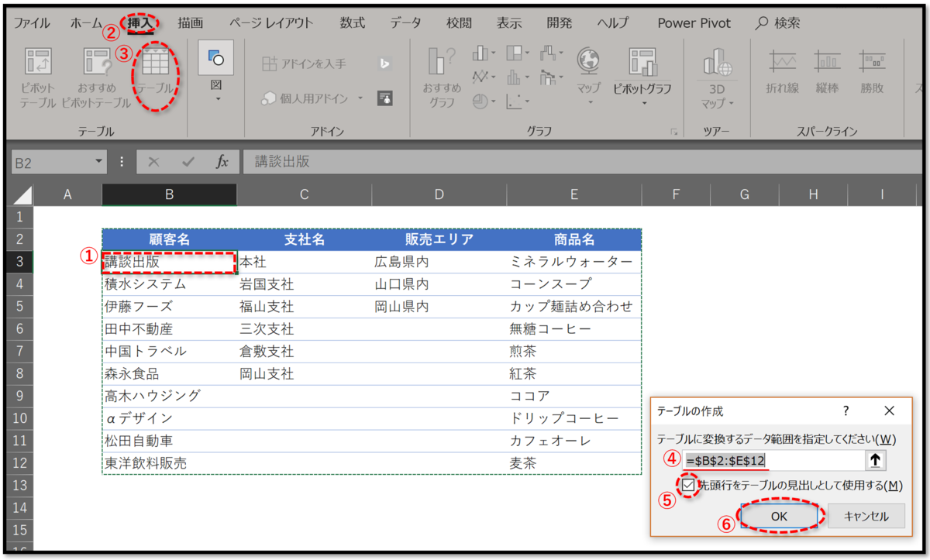The image size is (930, 560).
Task: Open the Power Pivot tab
Action: [x=694, y=22]
